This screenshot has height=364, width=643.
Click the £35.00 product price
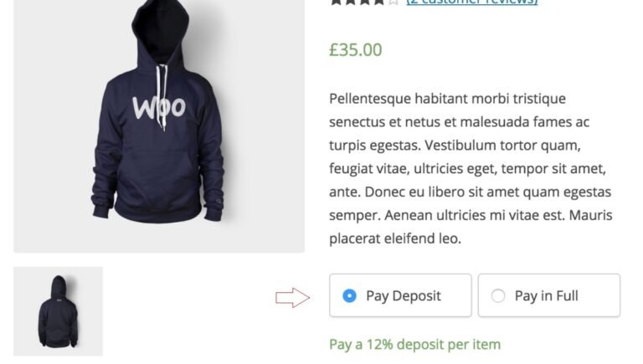[355, 50]
